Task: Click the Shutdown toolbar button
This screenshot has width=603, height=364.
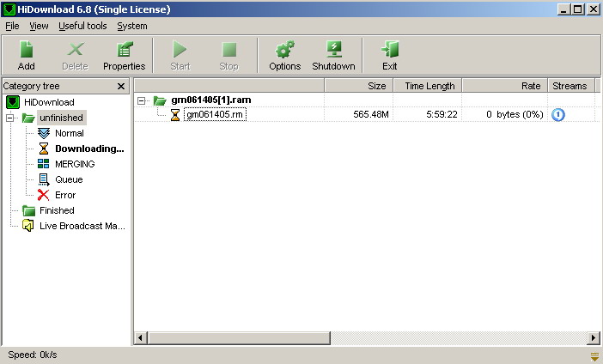Action: [x=333, y=56]
